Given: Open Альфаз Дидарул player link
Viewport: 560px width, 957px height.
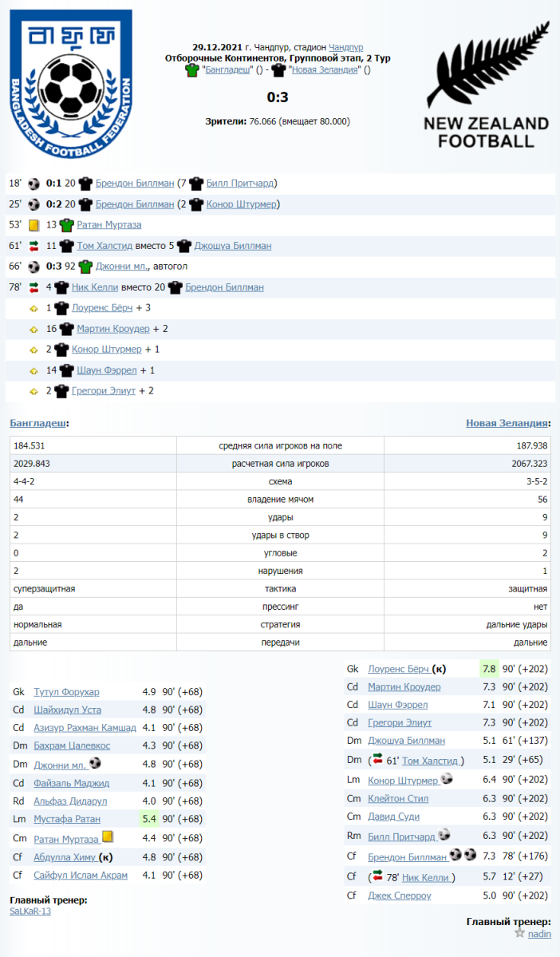Looking at the screenshot, I should tap(70, 801).
